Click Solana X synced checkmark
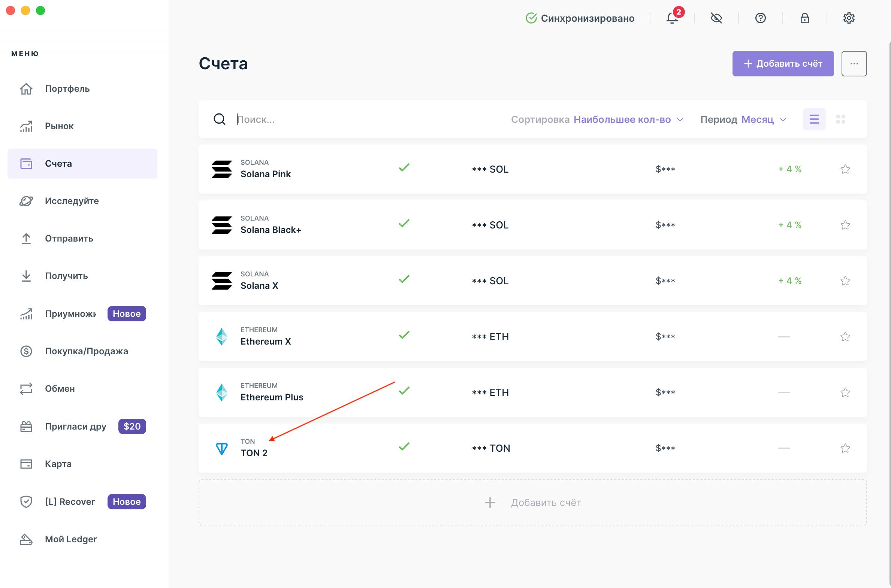Image resolution: width=891 pixels, height=588 pixels. pyautogui.click(x=404, y=279)
